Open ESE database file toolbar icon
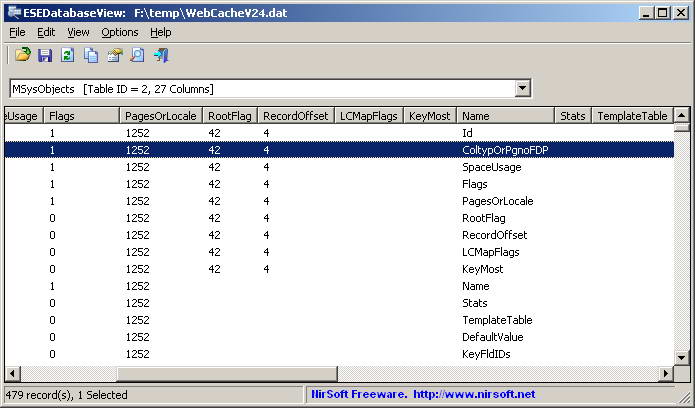This screenshot has height=408, width=695. pos(23,55)
